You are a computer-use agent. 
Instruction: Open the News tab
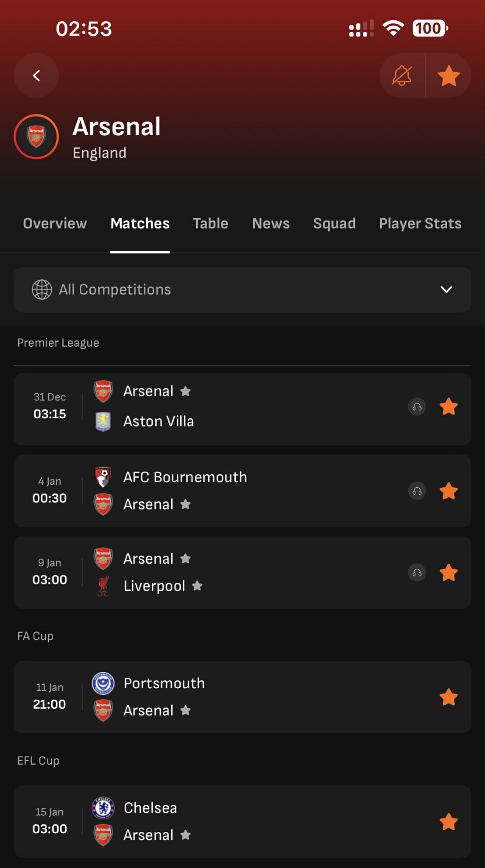(x=271, y=224)
